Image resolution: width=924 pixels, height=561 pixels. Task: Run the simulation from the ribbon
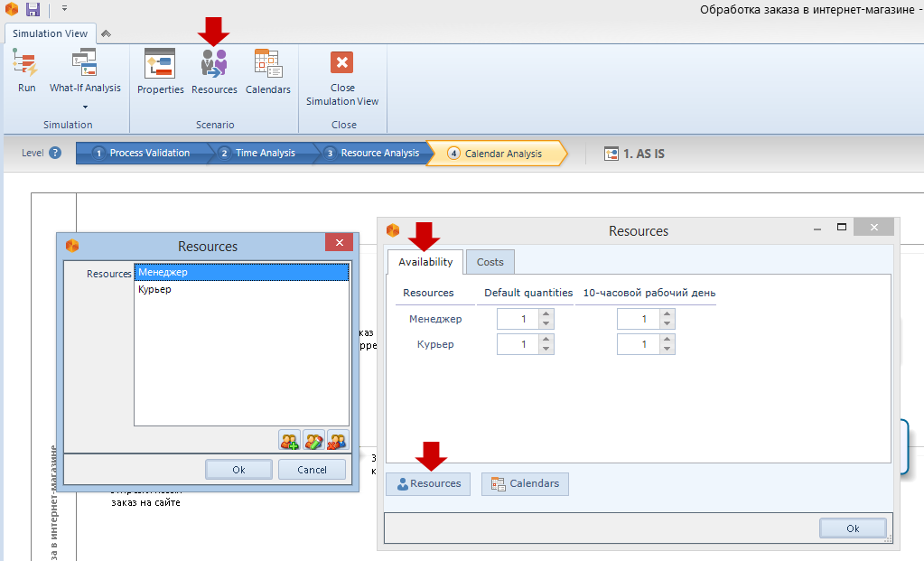[26, 71]
